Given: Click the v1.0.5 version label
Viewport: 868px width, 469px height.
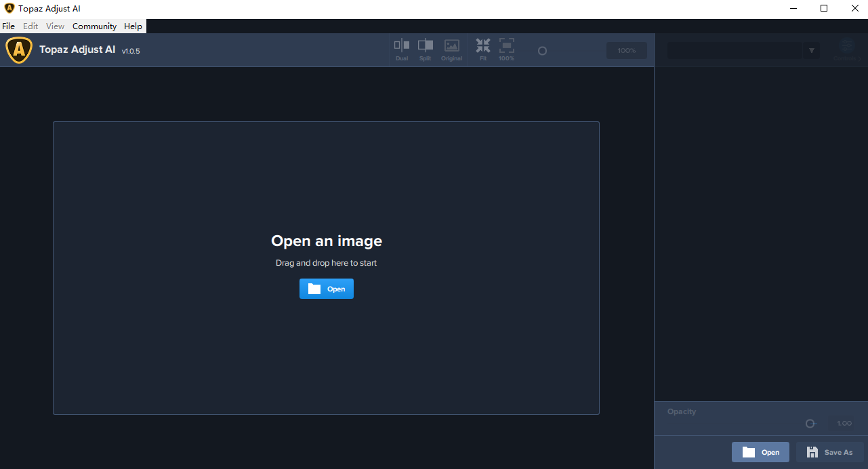Looking at the screenshot, I should click(x=131, y=51).
